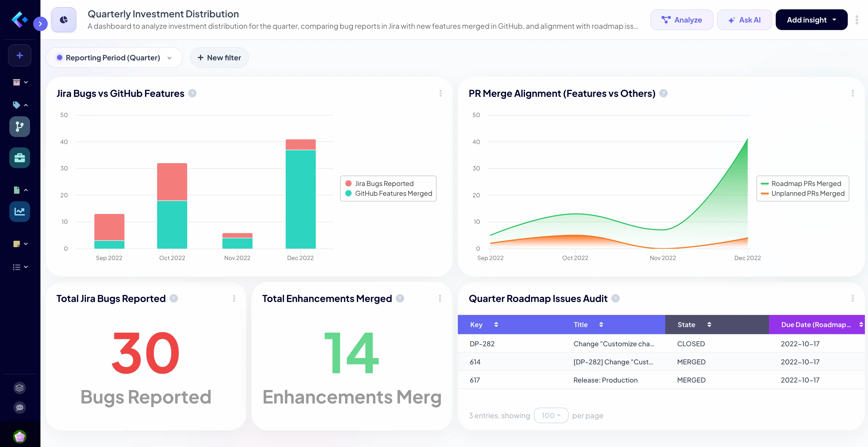Click the Release: Production title cell
This screenshot has width=868, height=447.
point(606,380)
